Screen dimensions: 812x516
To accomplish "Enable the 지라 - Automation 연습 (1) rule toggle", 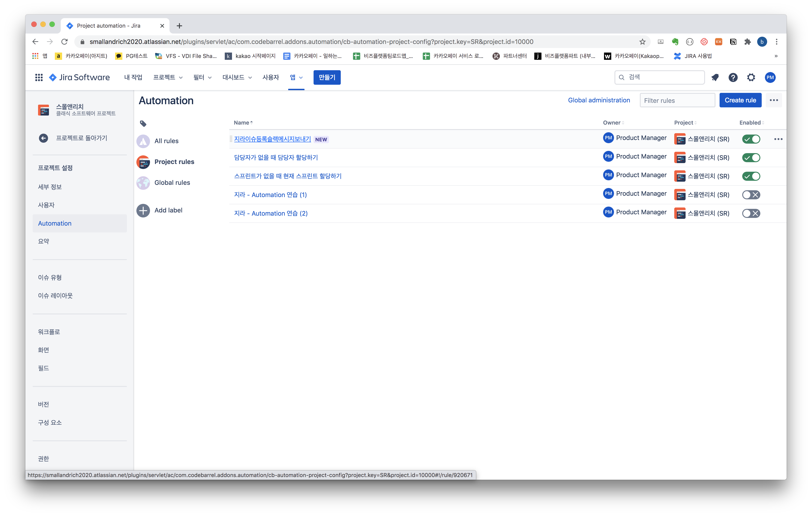I will click(751, 195).
